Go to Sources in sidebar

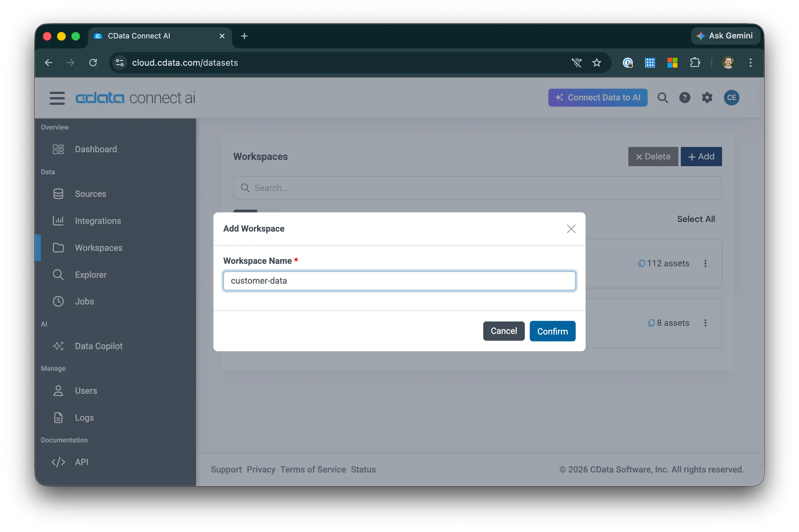pos(90,194)
